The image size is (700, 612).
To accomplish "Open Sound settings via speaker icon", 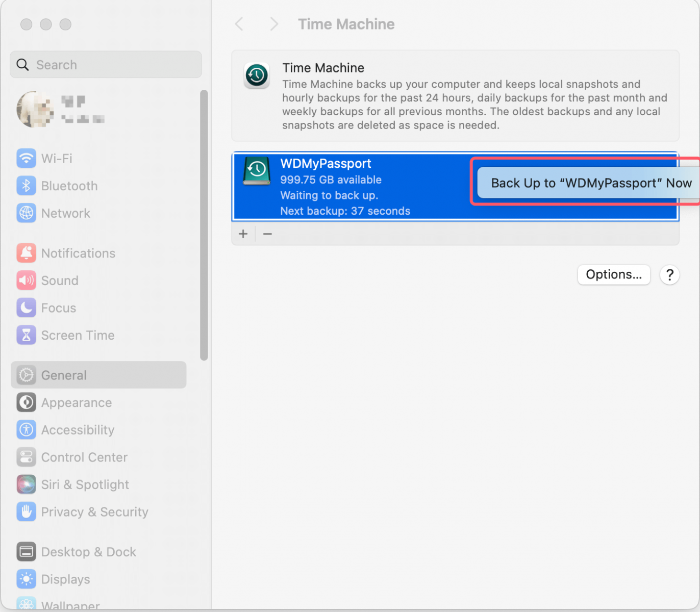I will point(26,280).
